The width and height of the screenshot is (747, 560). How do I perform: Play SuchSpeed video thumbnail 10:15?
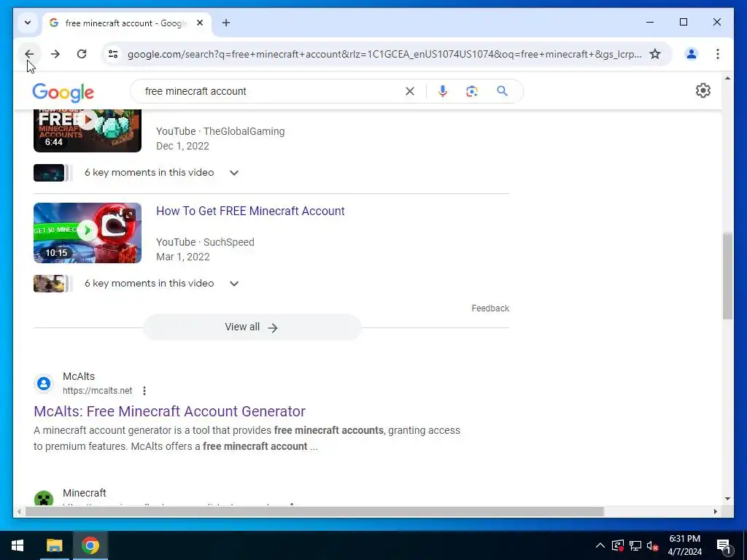[88, 233]
